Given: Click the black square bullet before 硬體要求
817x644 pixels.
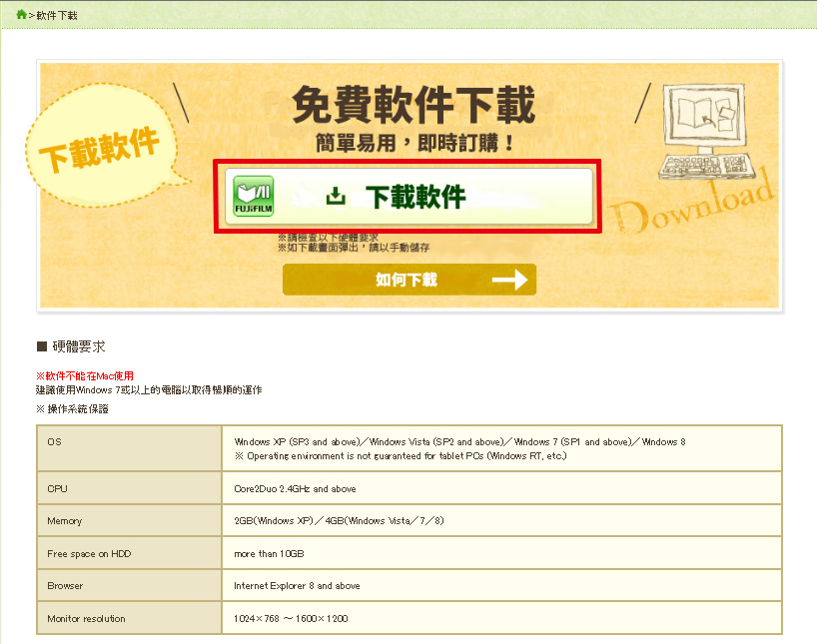Looking at the screenshot, I should [42, 346].
